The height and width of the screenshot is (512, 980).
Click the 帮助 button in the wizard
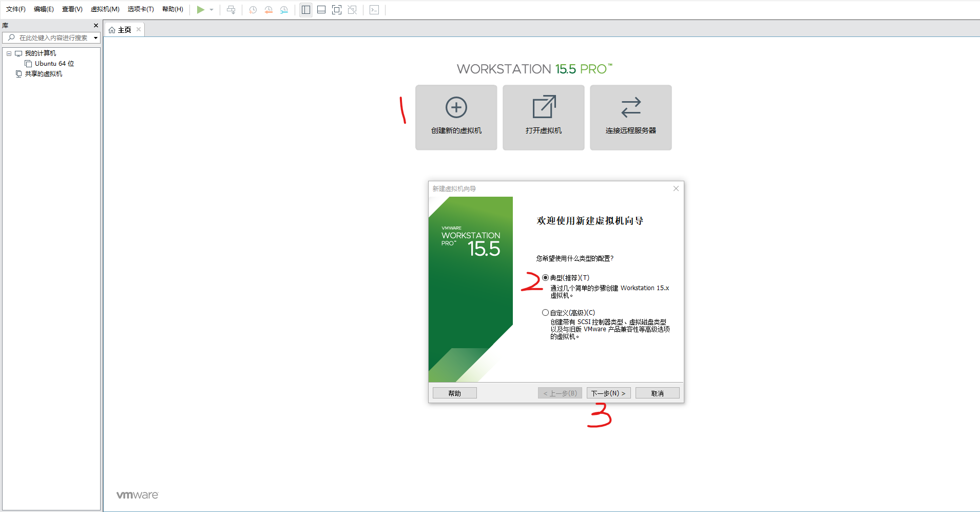(x=454, y=392)
